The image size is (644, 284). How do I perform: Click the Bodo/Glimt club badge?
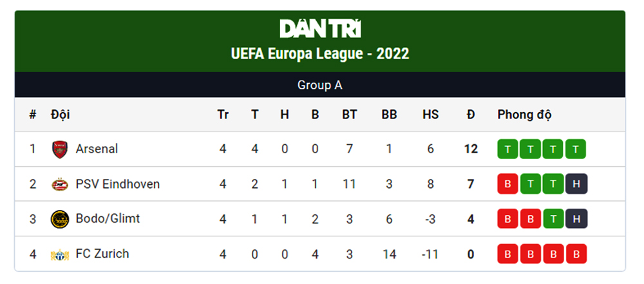coord(60,219)
